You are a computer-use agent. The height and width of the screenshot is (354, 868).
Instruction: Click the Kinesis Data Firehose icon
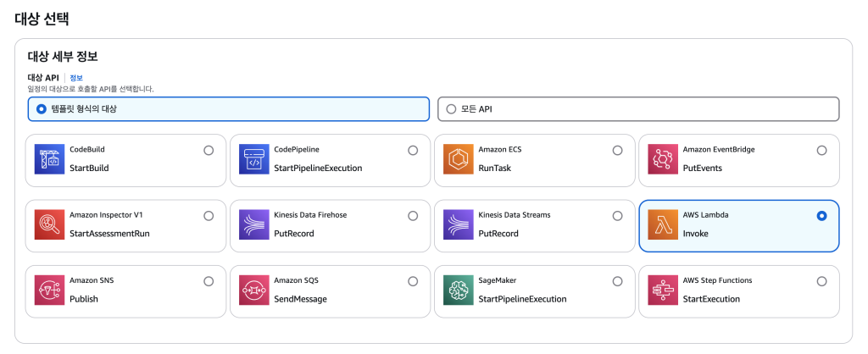253,224
